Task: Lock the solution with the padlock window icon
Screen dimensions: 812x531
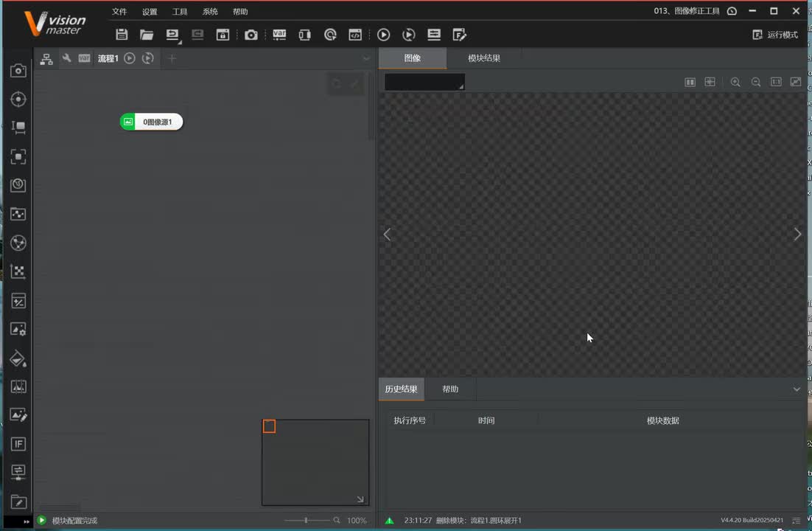Action: point(223,35)
